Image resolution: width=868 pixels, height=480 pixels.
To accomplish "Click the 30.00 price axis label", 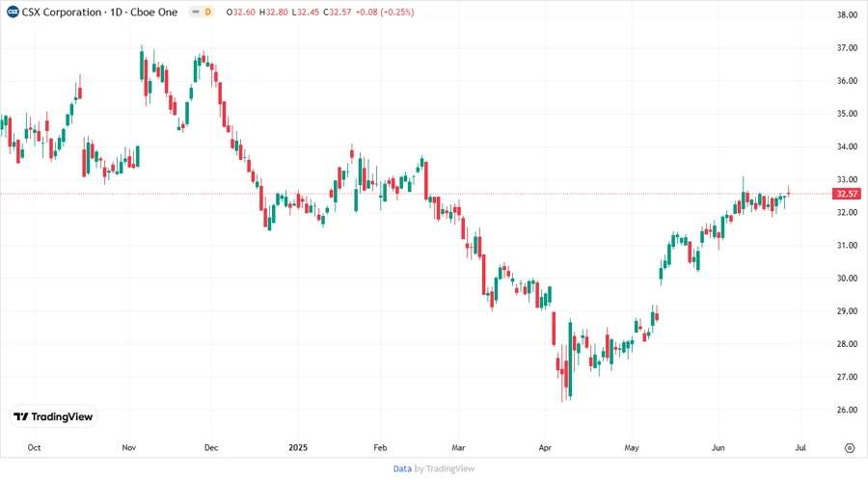I will coord(847,279).
